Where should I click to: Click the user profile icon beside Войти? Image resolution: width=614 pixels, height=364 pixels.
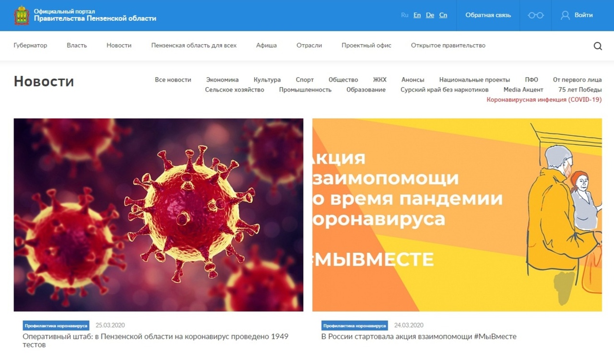pyautogui.click(x=565, y=15)
